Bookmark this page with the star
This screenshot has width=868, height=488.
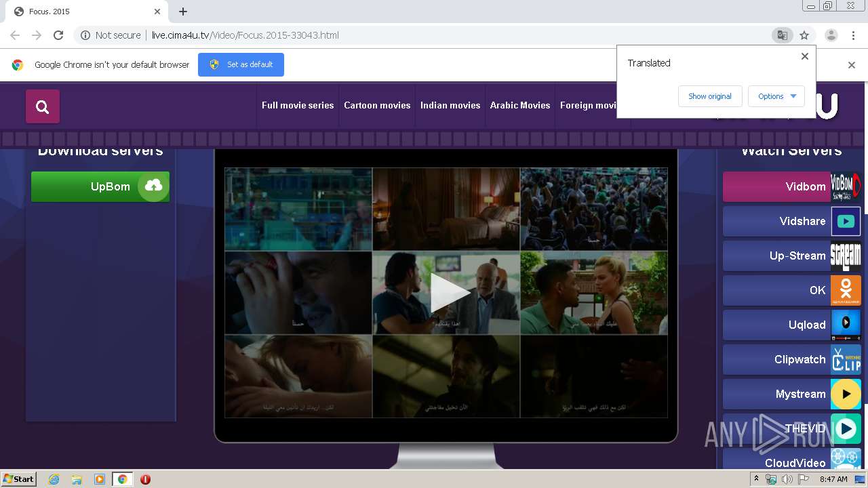tap(804, 35)
